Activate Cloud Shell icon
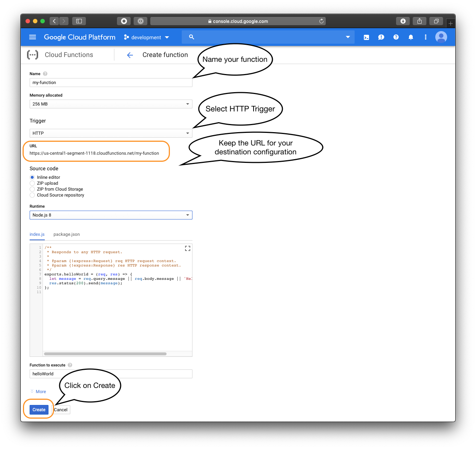476x449 pixels. point(366,37)
